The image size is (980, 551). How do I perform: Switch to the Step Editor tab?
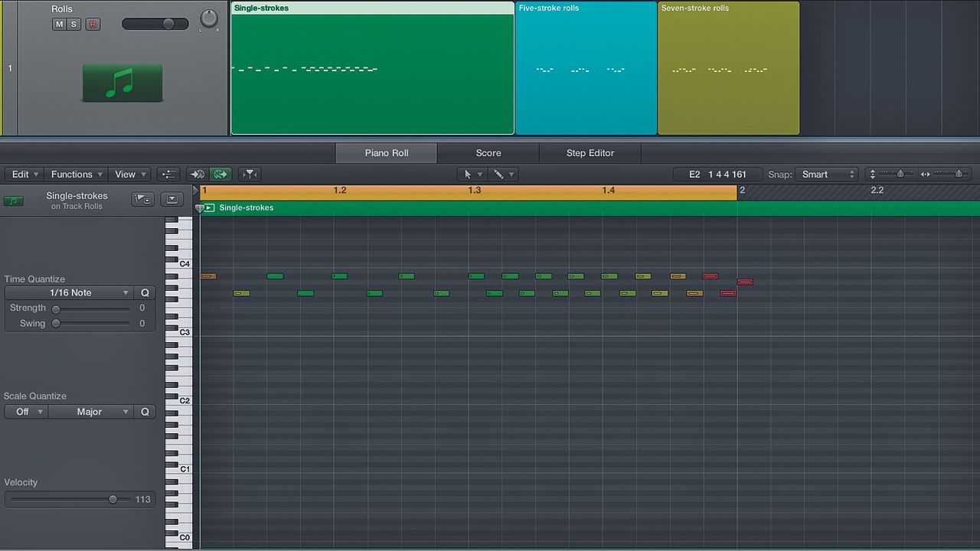(x=590, y=153)
